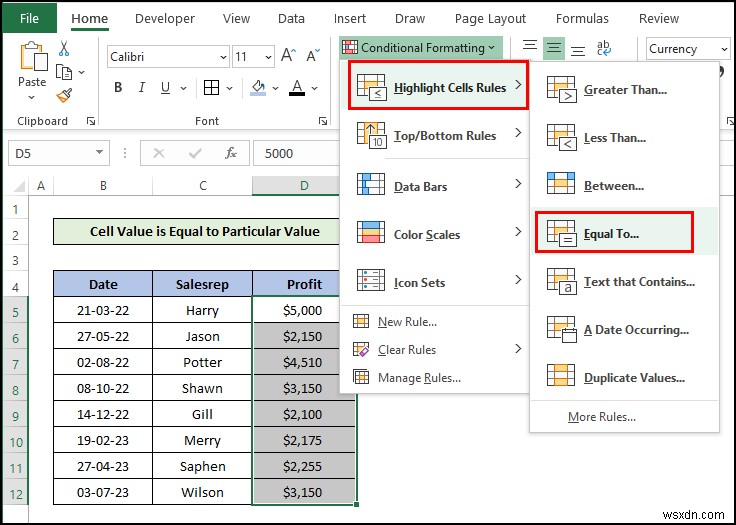Open the Data ribbon tab
736x525 pixels.
click(291, 18)
